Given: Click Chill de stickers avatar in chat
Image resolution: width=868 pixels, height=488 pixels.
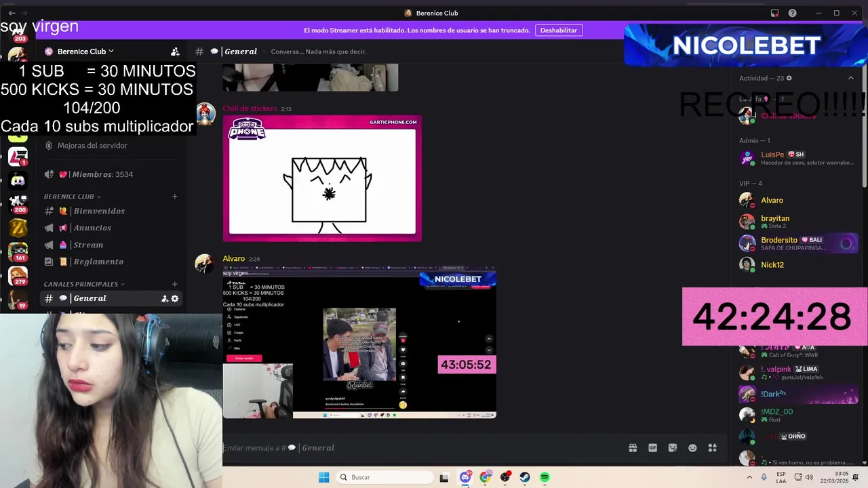Looking at the screenshot, I should point(205,114).
